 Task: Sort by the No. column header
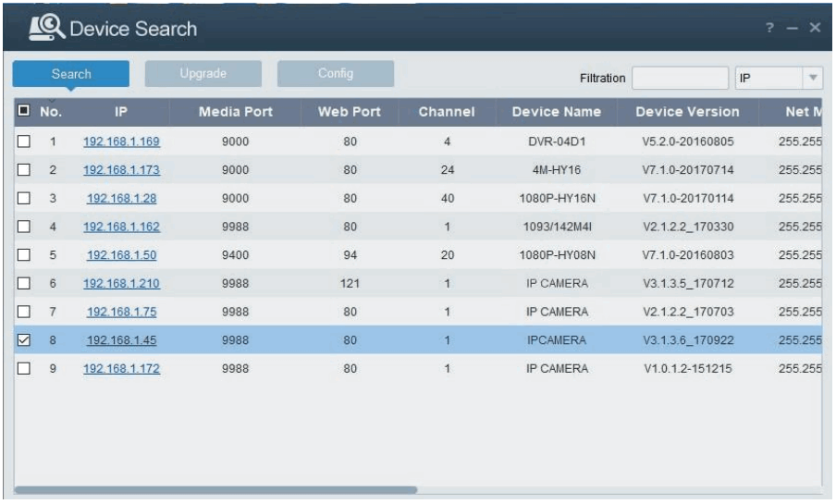[51, 112]
